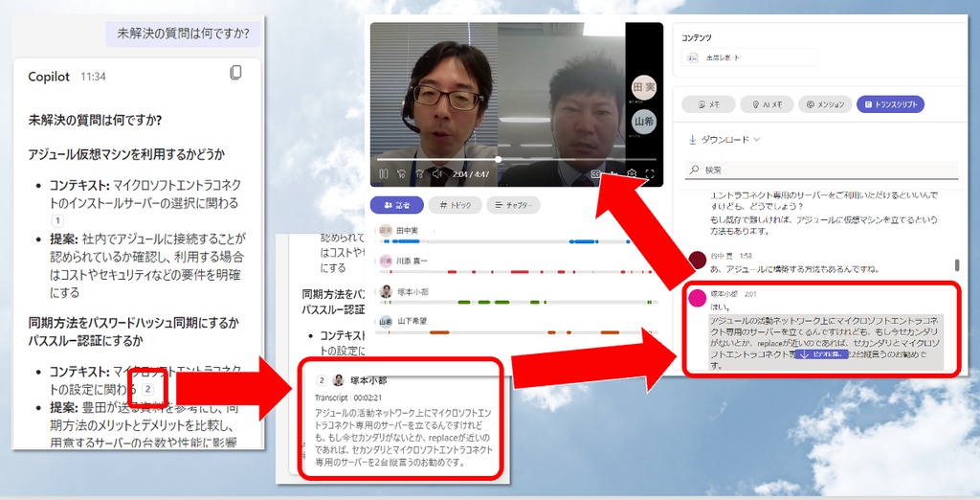Viewport: 980px width, 500px height.
Task: Click the video progress slider handle
Action: 498,160
